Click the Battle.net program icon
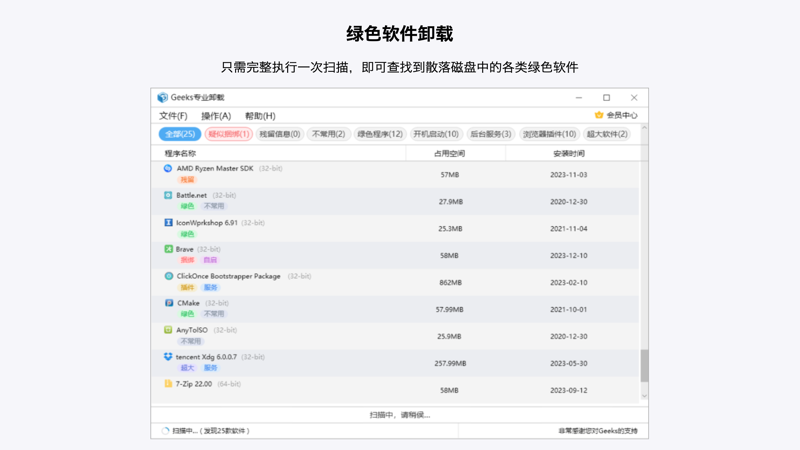Image resolution: width=800 pixels, height=450 pixels. (168, 195)
